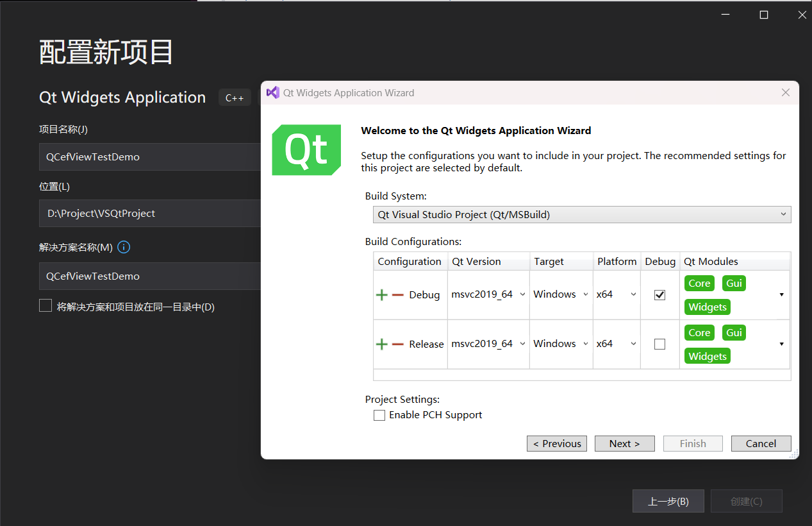This screenshot has height=526, width=812.
Task: Click the red minus icon in Release row
Action: (x=398, y=344)
